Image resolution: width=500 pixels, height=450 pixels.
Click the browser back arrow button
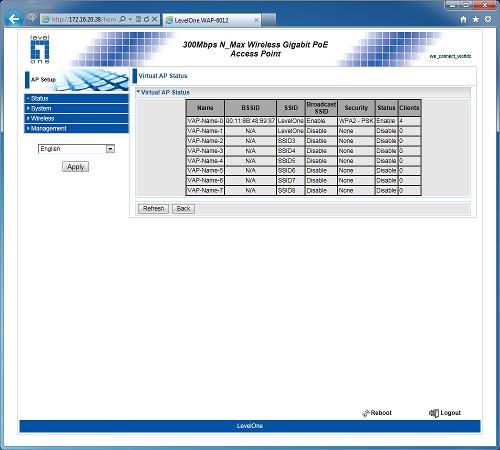point(14,19)
